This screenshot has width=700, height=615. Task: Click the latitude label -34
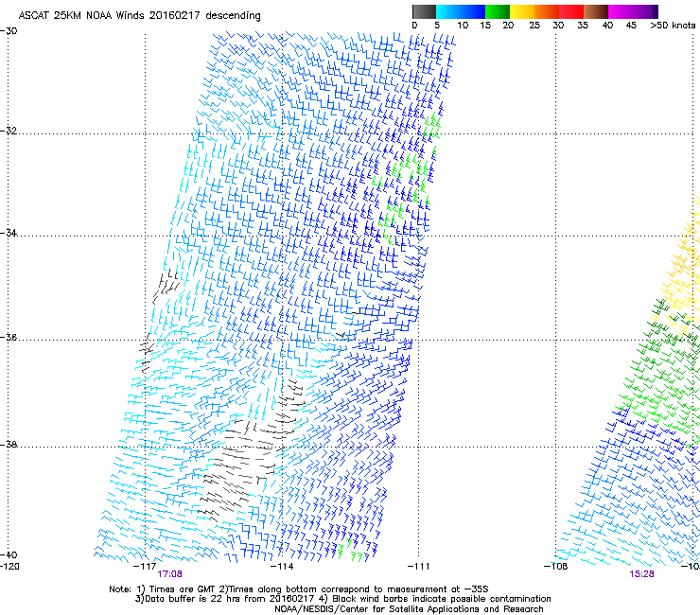pyautogui.click(x=9, y=233)
